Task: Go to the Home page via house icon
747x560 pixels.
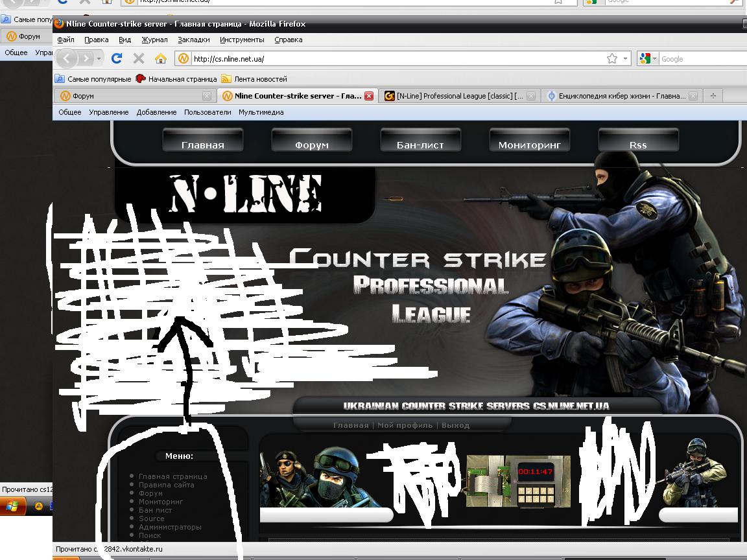Action: coord(161,58)
